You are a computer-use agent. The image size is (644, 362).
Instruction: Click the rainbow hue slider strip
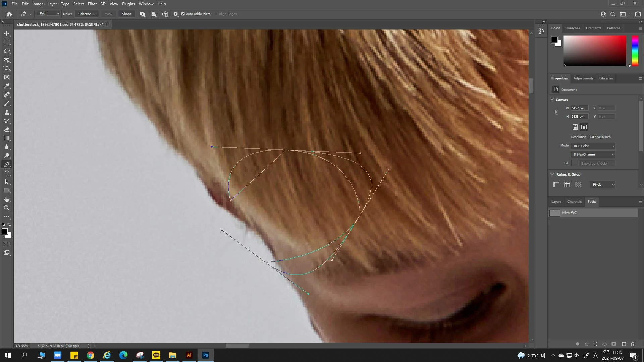(x=635, y=50)
